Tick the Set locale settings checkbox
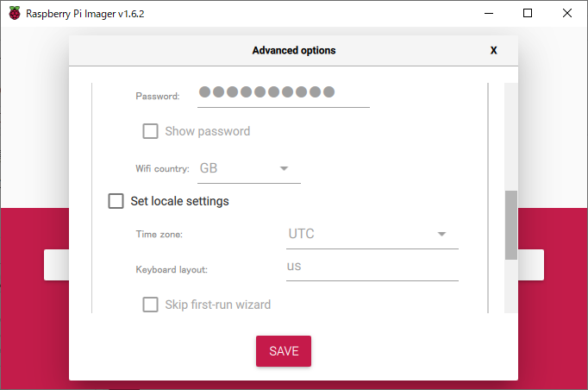 point(116,201)
